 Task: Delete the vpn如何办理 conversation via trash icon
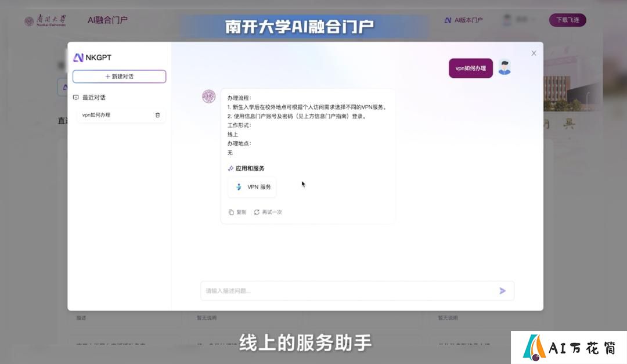click(157, 115)
